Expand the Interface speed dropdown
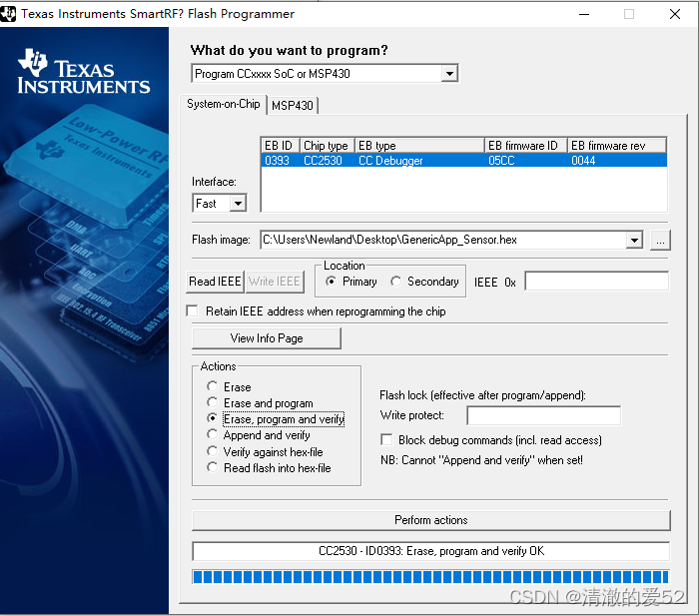This screenshot has width=699, height=616. point(238,204)
